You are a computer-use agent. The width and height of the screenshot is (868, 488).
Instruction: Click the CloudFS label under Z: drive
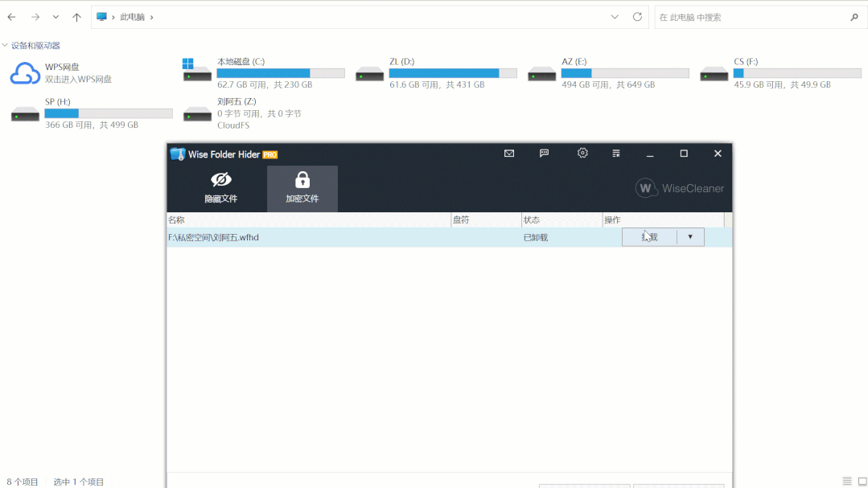coord(233,125)
